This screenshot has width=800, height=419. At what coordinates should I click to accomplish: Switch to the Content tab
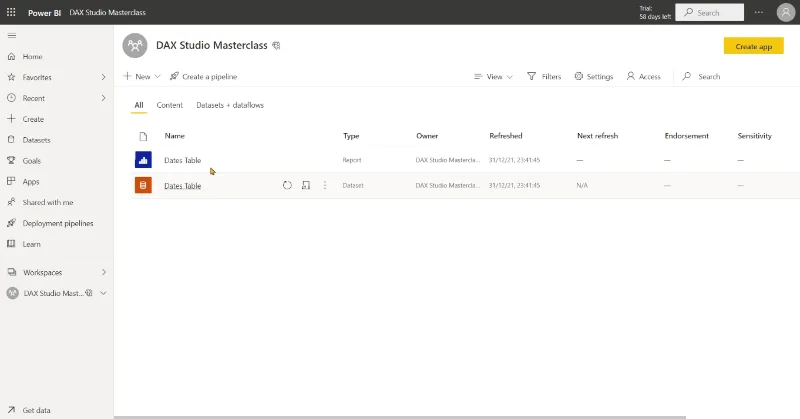[169, 105]
